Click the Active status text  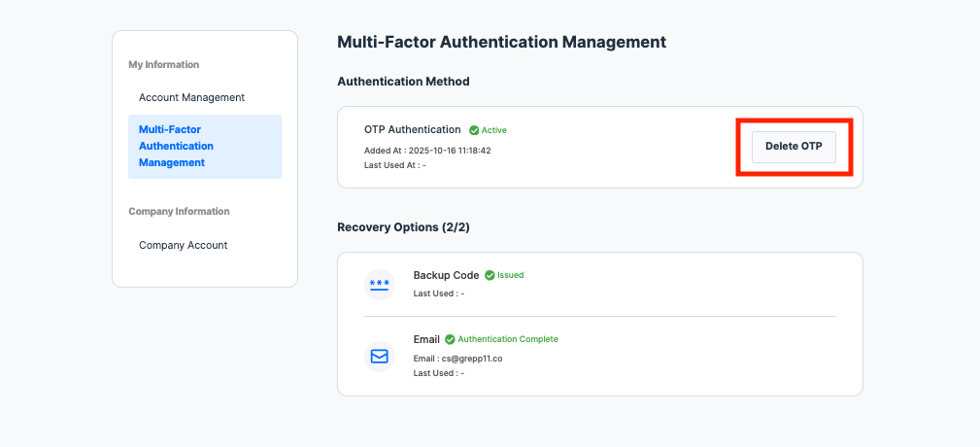click(x=493, y=130)
